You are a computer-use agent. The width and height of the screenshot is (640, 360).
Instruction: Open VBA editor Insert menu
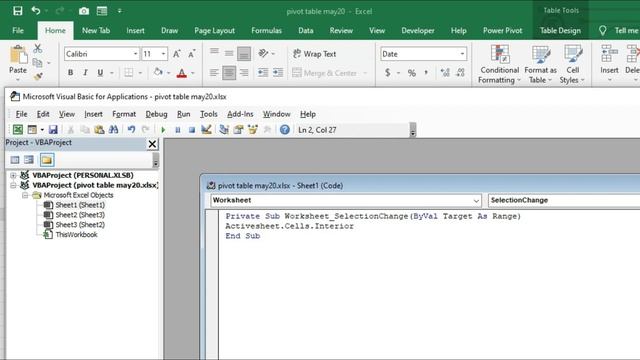pos(93,114)
